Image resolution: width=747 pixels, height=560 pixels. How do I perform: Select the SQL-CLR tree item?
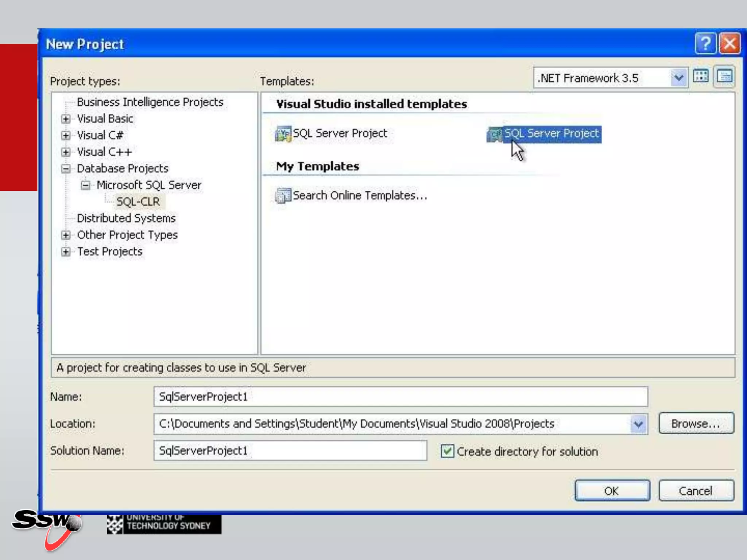tap(138, 202)
